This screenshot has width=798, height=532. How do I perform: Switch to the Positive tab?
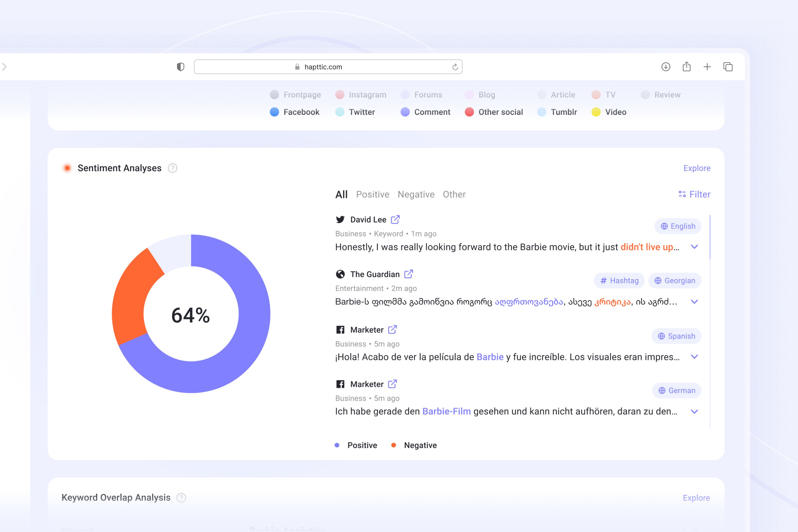pyautogui.click(x=373, y=194)
